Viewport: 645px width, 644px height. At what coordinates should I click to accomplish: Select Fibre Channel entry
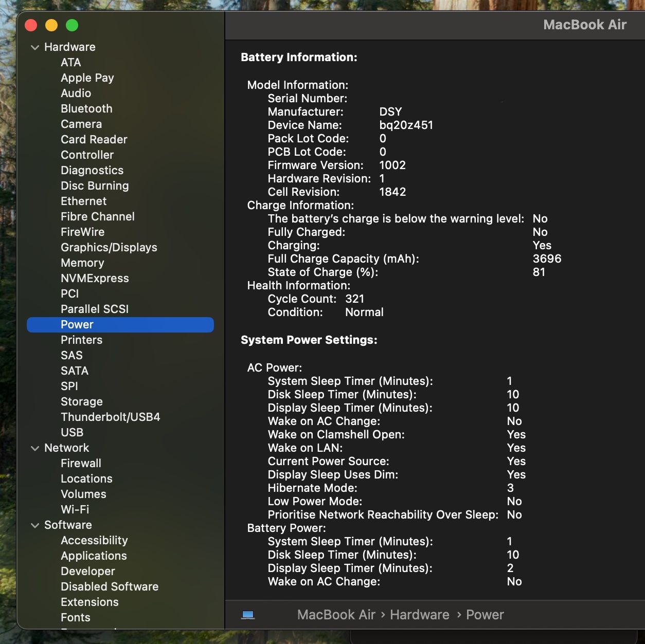(x=98, y=217)
